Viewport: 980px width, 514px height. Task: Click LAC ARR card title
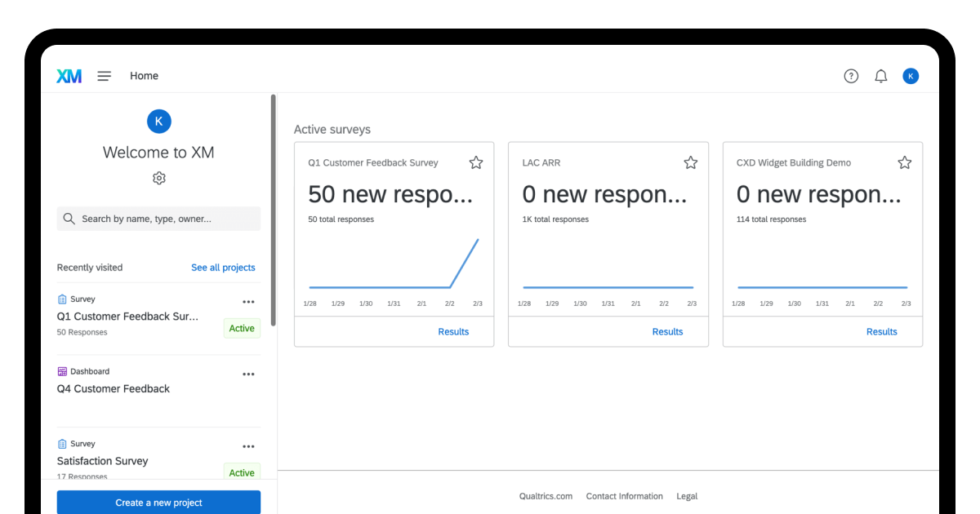pyautogui.click(x=541, y=163)
